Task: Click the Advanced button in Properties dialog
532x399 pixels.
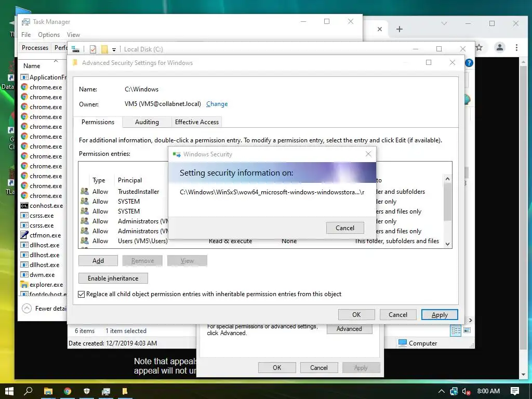Action: (x=349, y=329)
